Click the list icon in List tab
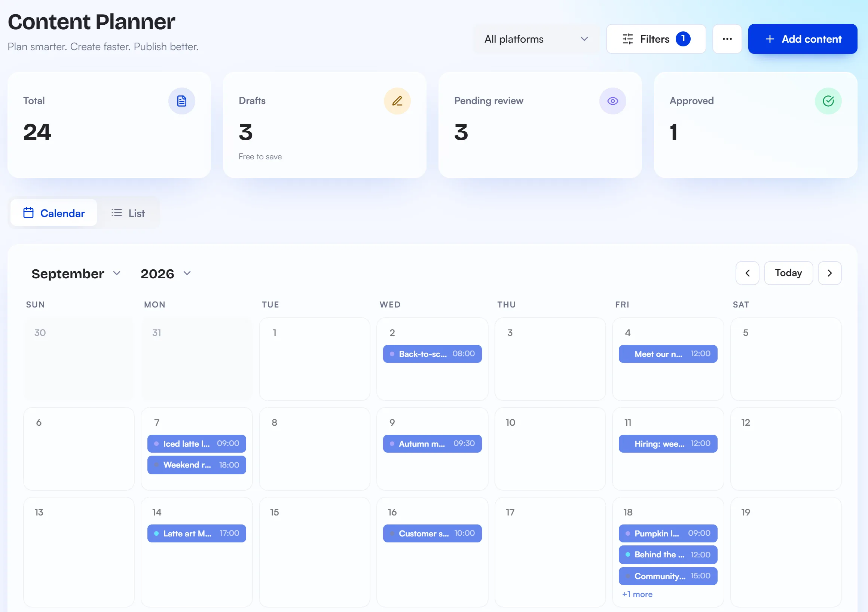The image size is (868, 612). [x=116, y=213]
